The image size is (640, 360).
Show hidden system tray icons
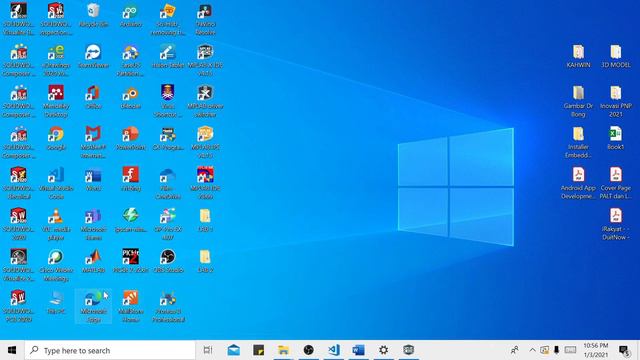coord(532,350)
